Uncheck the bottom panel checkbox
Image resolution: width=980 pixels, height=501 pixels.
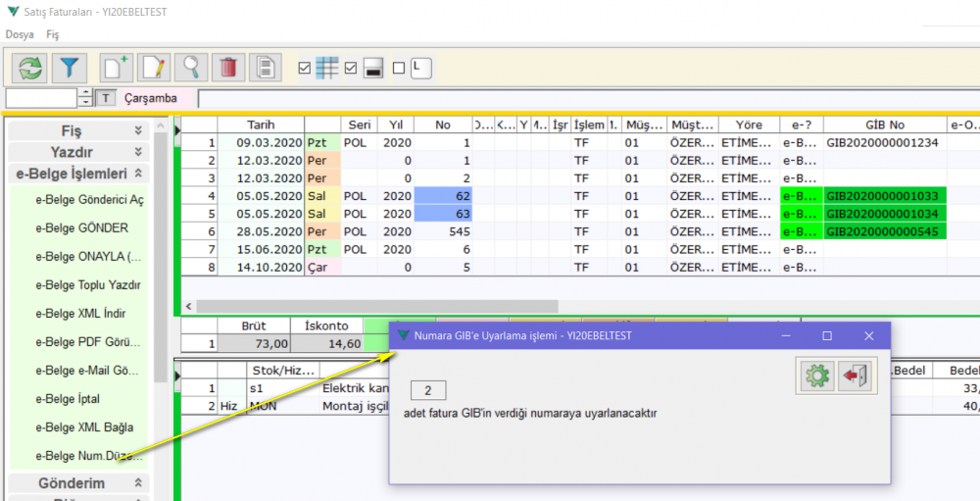tap(351, 69)
